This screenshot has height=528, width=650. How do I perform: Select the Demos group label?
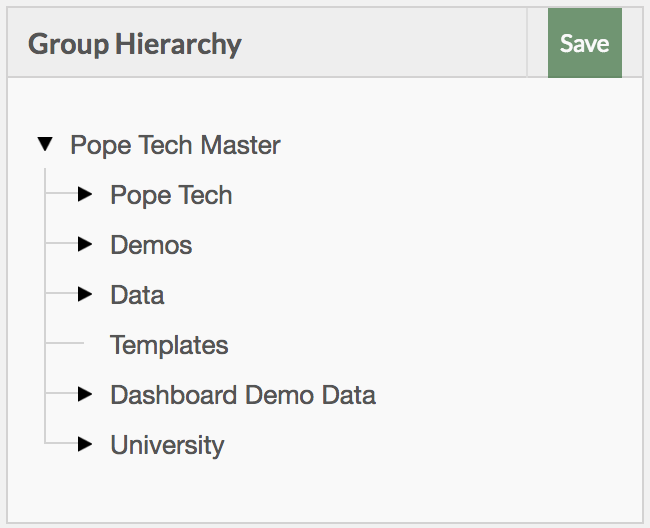pos(151,245)
